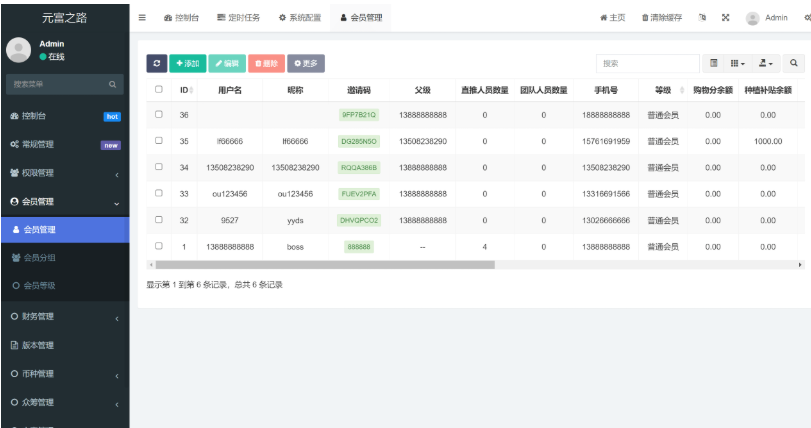Select the checkbox for row ID 35
811x428 pixels.
158,141
